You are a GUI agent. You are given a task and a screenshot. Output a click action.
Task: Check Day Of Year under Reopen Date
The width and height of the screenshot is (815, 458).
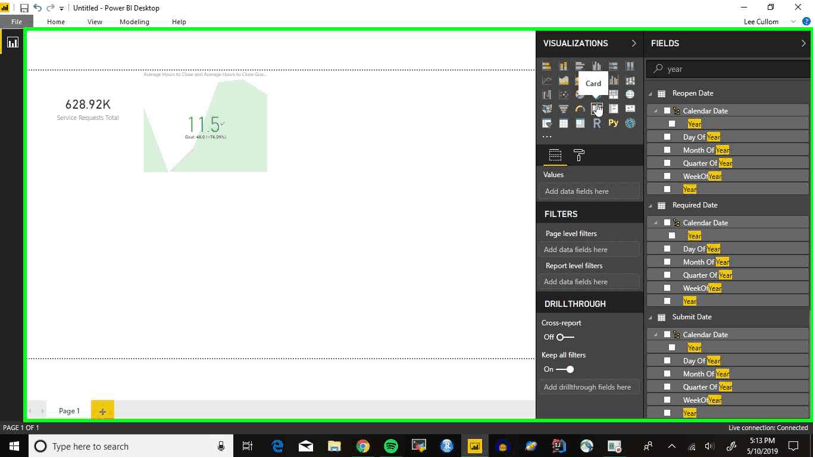[667, 137]
